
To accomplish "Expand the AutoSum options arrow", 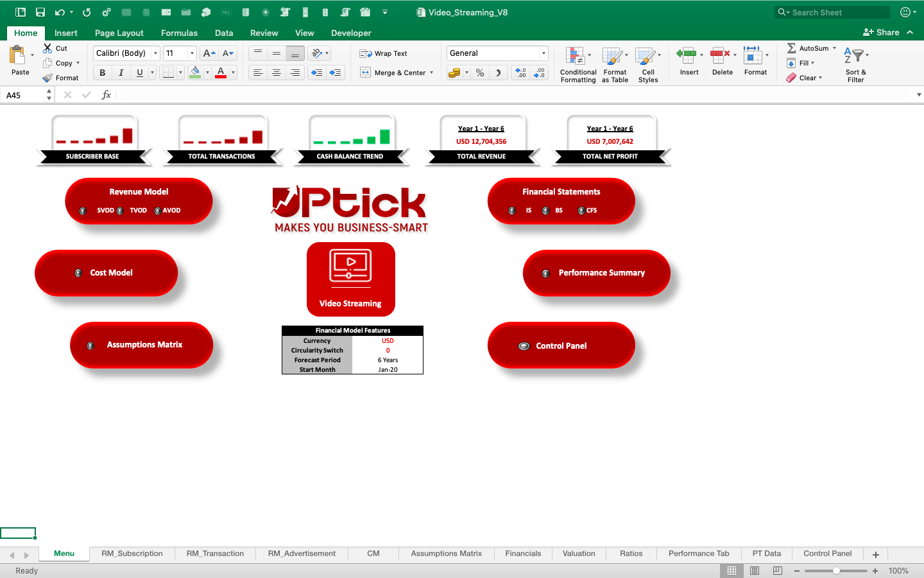I will [834, 48].
